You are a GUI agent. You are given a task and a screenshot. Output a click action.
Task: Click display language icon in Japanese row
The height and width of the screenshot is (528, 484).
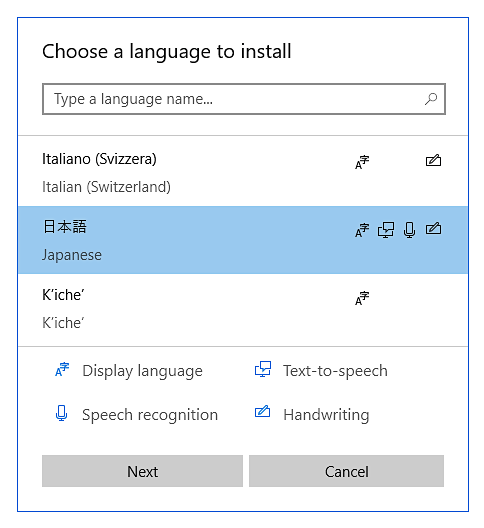click(362, 230)
